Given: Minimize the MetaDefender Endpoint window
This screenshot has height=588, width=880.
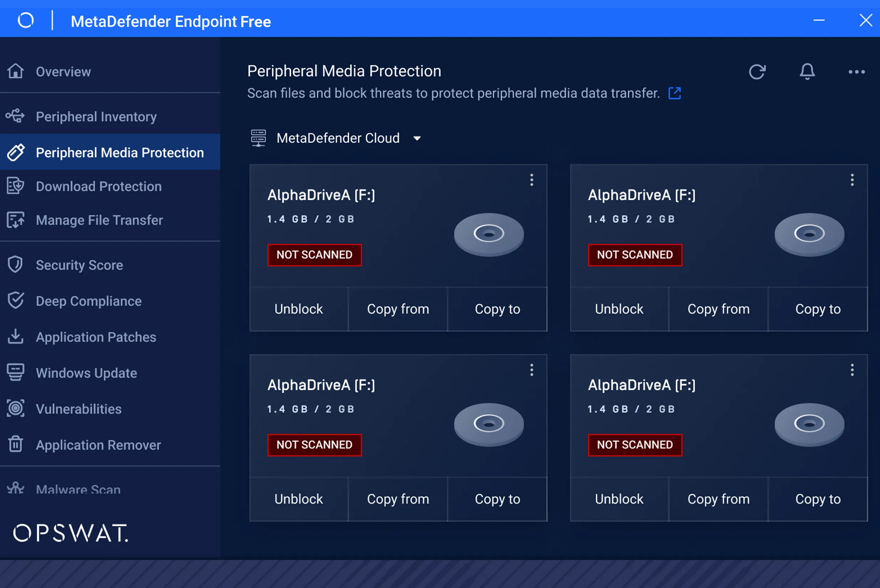Looking at the screenshot, I should [x=819, y=20].
